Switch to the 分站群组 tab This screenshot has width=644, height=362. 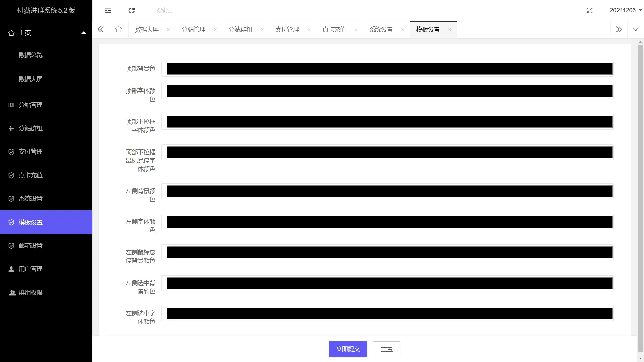pyautogui.click(x=240, y=29)
